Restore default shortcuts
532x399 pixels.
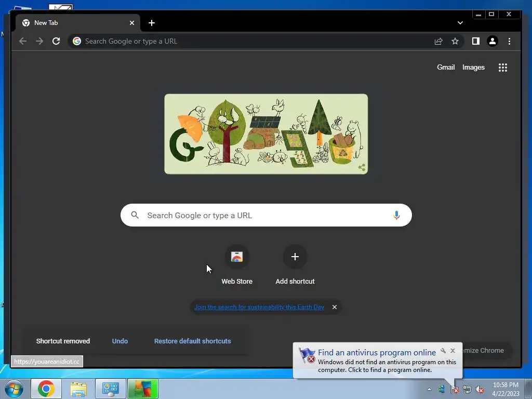click(x=192, y=341)
